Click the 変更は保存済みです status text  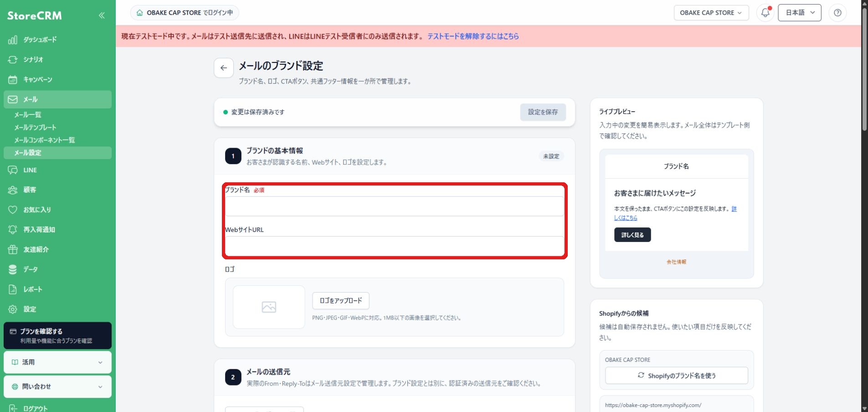258,112
